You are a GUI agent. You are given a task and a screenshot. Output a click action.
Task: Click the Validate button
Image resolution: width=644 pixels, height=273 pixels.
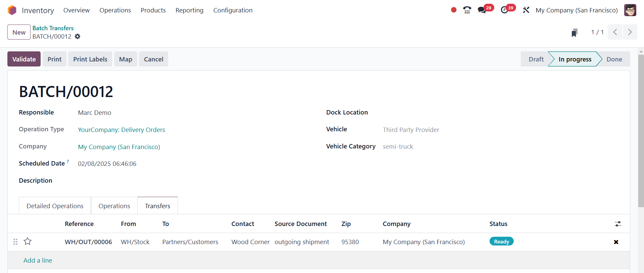pos(24,59)
